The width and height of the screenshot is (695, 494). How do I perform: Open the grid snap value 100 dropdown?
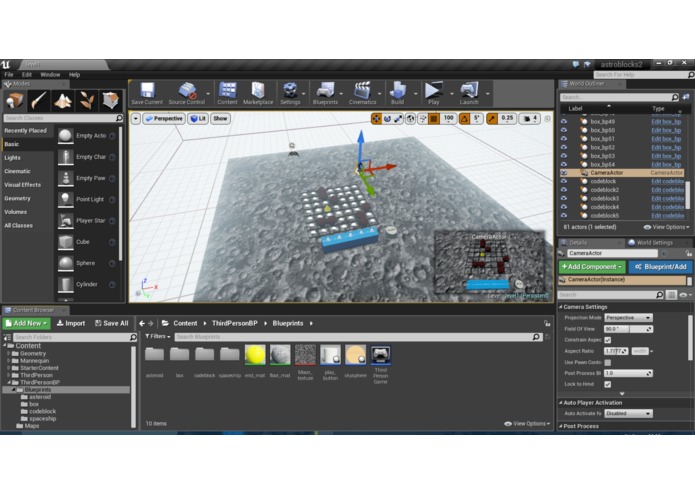pyautogui.click(x=449, y=119)
